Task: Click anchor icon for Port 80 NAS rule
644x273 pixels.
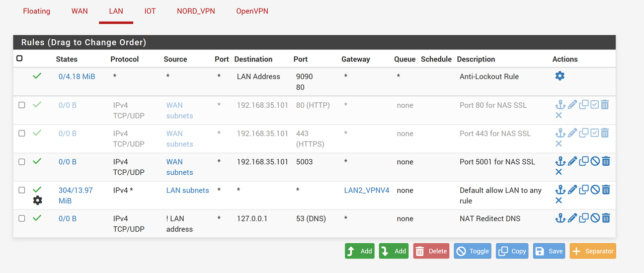Action: click(x=560, y=105)
